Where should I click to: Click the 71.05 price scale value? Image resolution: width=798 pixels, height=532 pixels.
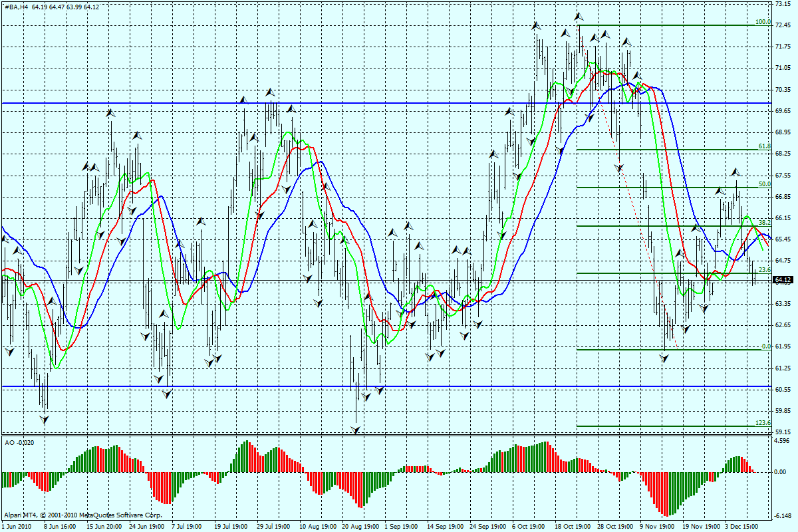click(783, 68)
